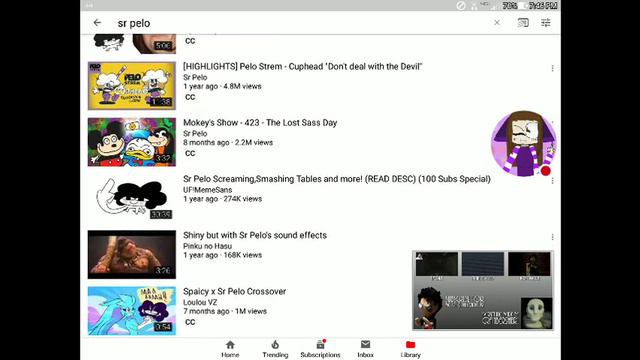Open the Home tab
The width and height of the screenshot is (640, 360).
point(230,349)
